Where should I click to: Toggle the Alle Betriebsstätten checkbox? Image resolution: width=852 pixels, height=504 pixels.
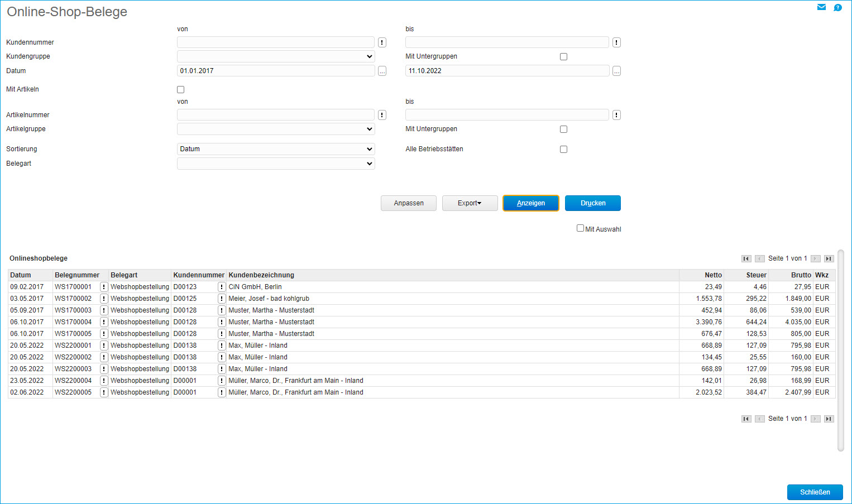563,149
